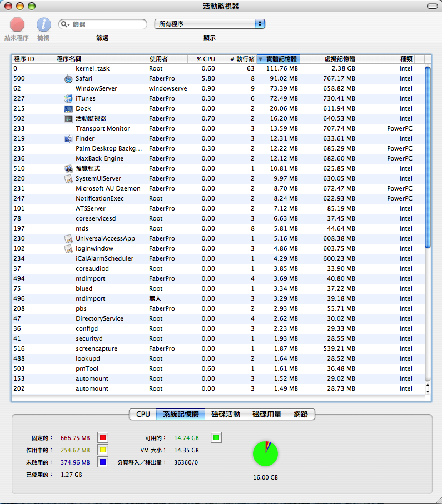Select the coreservicesd process row
The image size is (442, 504).
click(218, 218)
